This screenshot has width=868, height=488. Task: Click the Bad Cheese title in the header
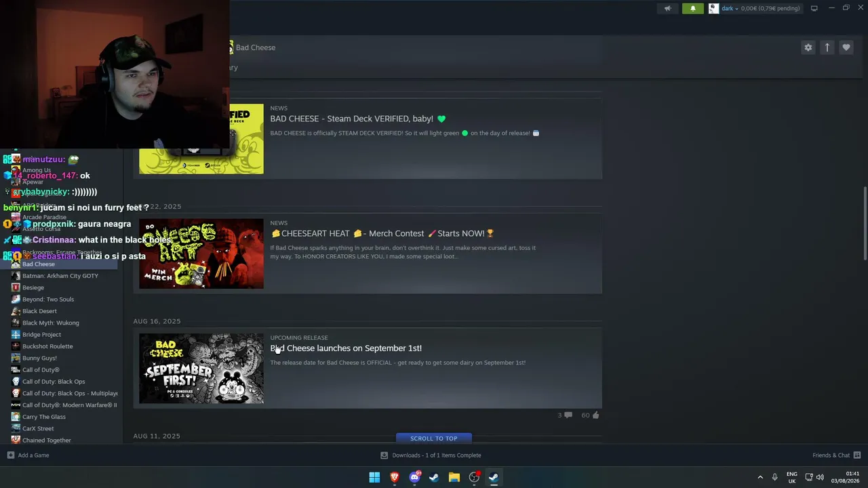256,47
